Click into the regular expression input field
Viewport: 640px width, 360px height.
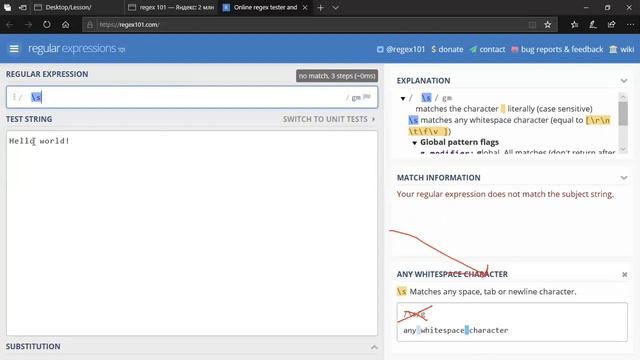point(192,97)
